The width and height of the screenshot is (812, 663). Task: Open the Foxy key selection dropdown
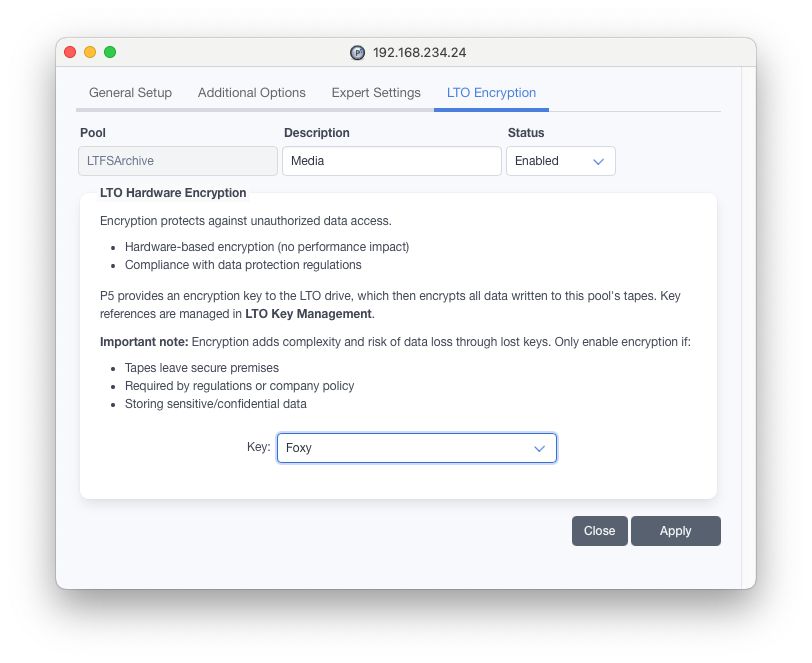click(417, 448)
